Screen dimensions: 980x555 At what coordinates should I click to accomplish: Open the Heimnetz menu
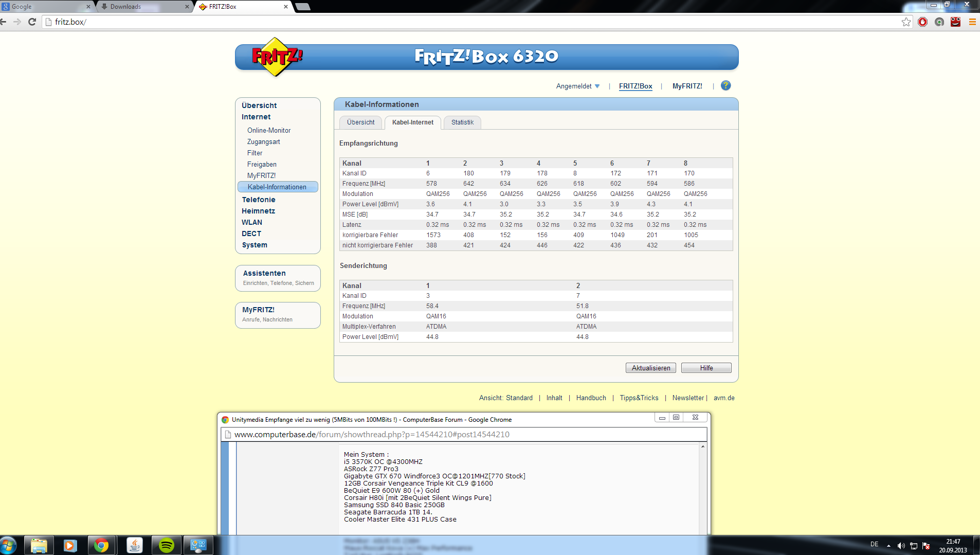pyautogui.click(x=258, y=211)
